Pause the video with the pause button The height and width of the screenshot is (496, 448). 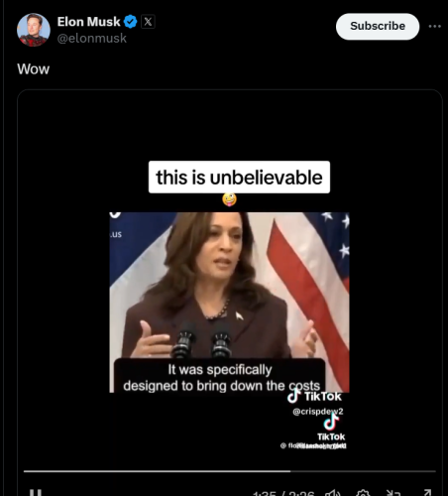[36, 493]
